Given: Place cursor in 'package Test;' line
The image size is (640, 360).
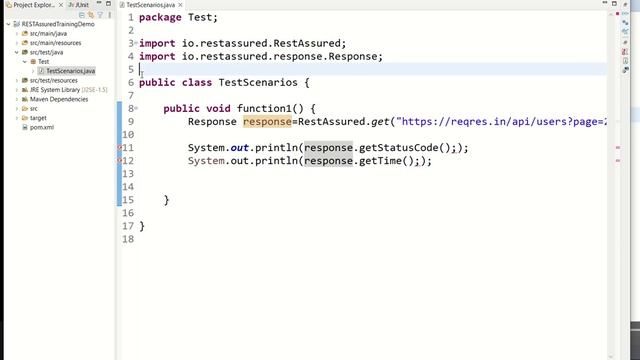Looking at the screenshot, I should click(x=178, y=17).
